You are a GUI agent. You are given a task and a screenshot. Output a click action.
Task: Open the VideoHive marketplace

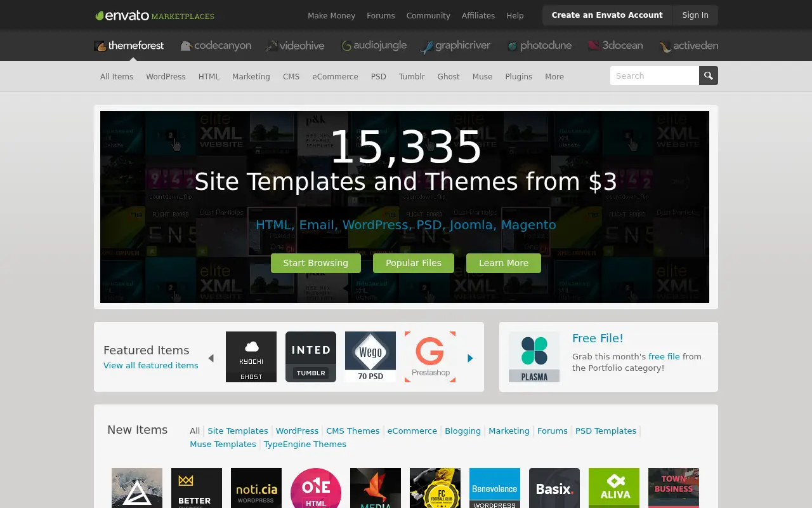tap(295, 46)
